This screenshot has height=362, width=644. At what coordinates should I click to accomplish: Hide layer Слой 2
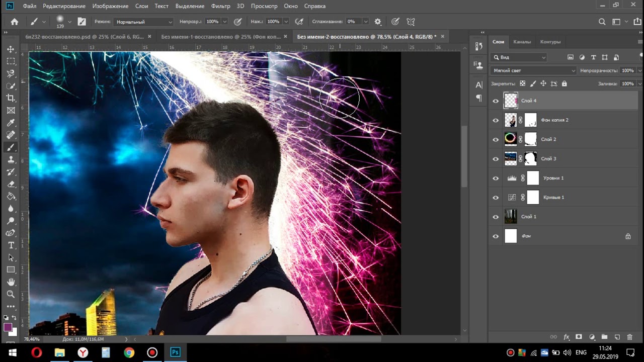pos(496,140)
